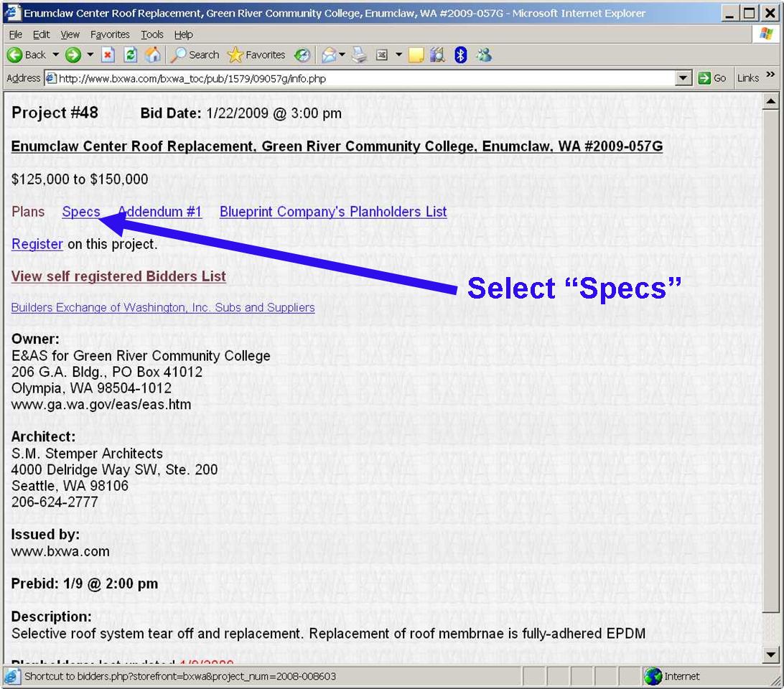Open the Tools menu
Viewport: 784px width, 689px height.
click(152, 34)
